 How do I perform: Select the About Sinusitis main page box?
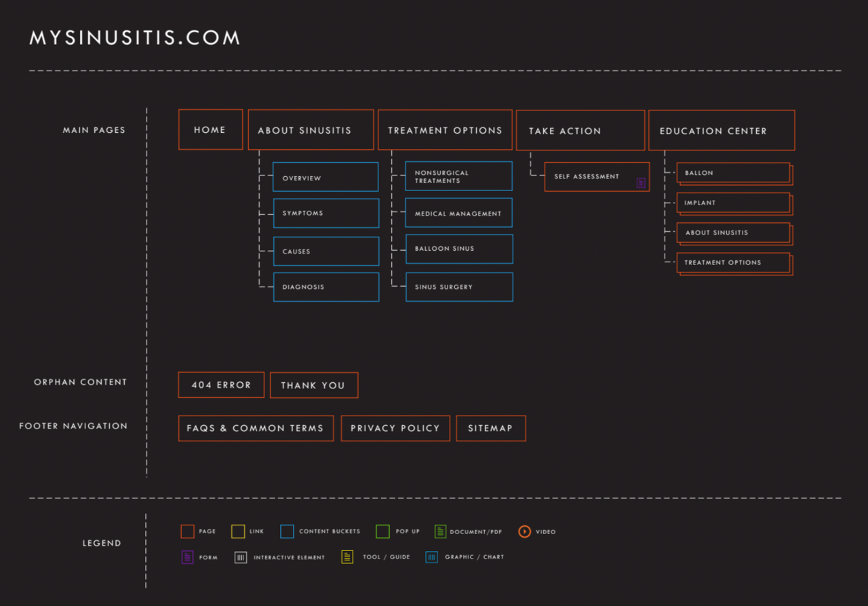pyautogui.click(x=311, y=129)
